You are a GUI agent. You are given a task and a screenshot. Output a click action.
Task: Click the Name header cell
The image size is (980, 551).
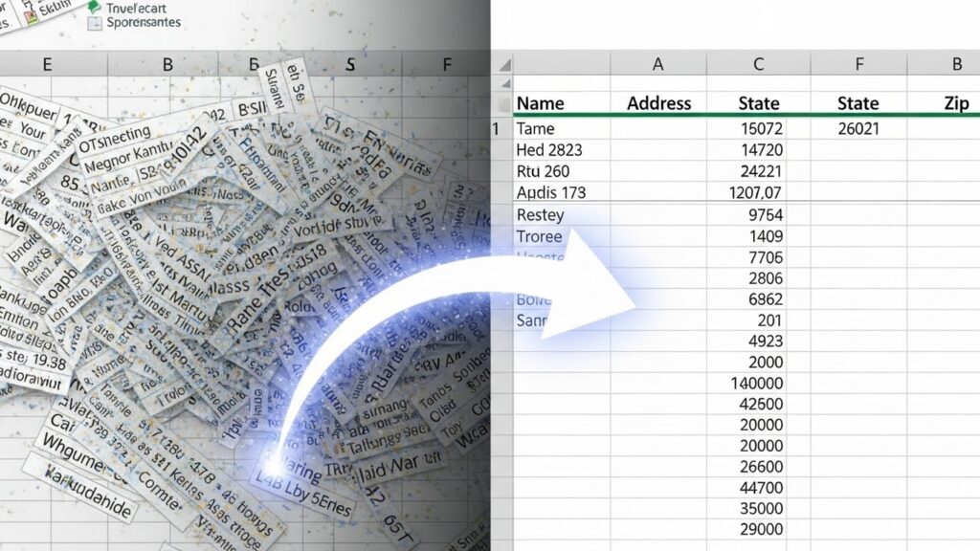[x=540, y=103]
